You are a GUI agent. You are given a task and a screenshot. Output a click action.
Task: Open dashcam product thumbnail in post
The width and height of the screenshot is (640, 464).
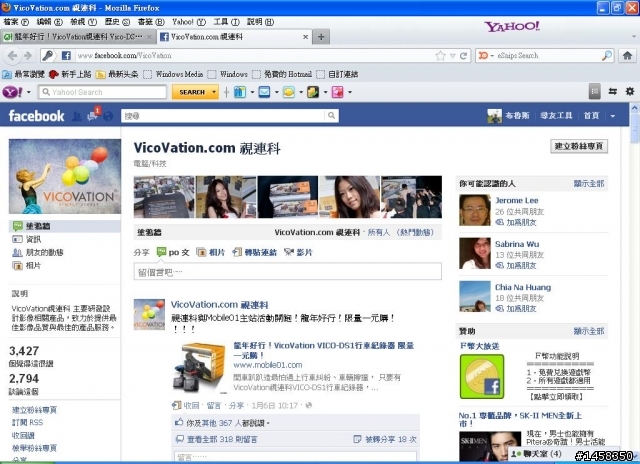[200, 368]
